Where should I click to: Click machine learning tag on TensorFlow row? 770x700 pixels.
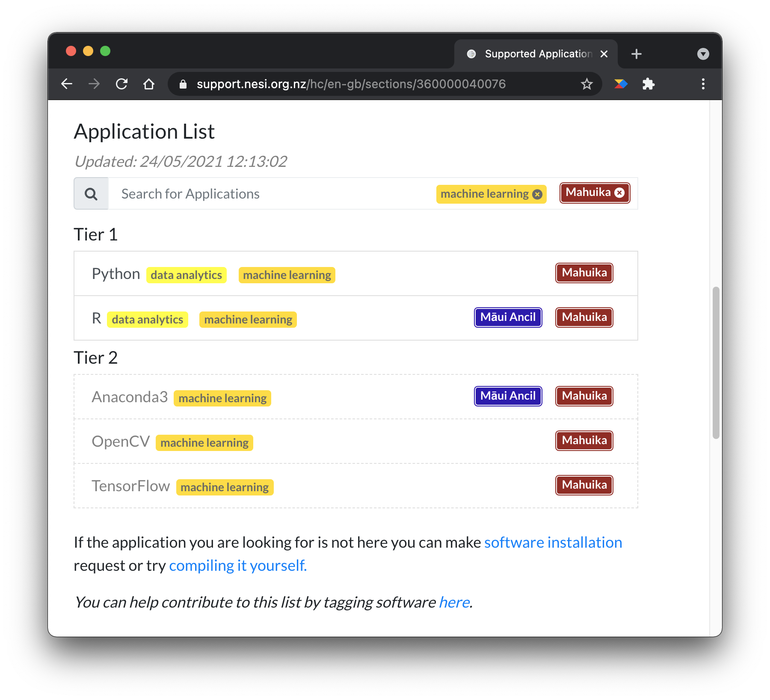(x=225, y=487)
